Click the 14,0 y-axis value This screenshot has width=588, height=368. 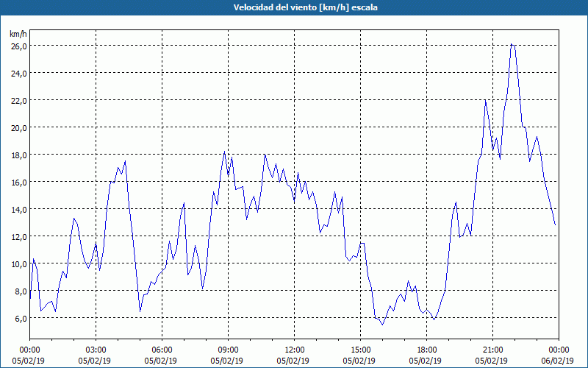(x=19, y=210)
